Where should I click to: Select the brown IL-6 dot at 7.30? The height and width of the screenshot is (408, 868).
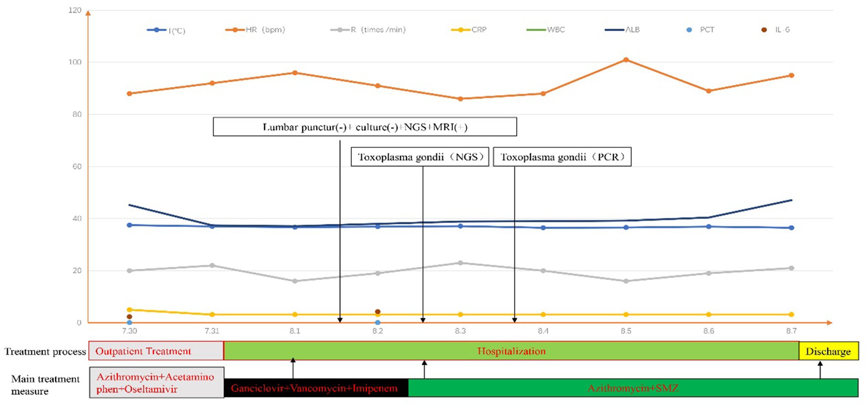pos(130,317)
